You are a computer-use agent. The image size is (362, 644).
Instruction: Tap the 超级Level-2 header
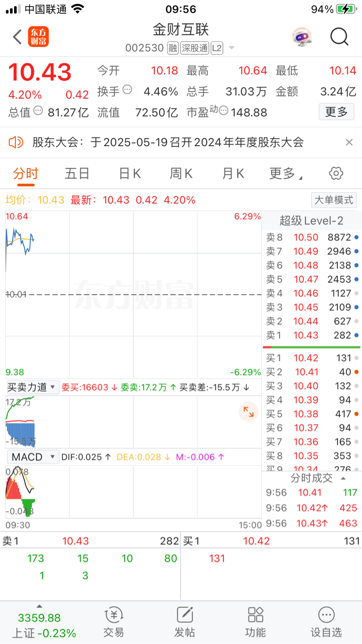pos(312,221)
